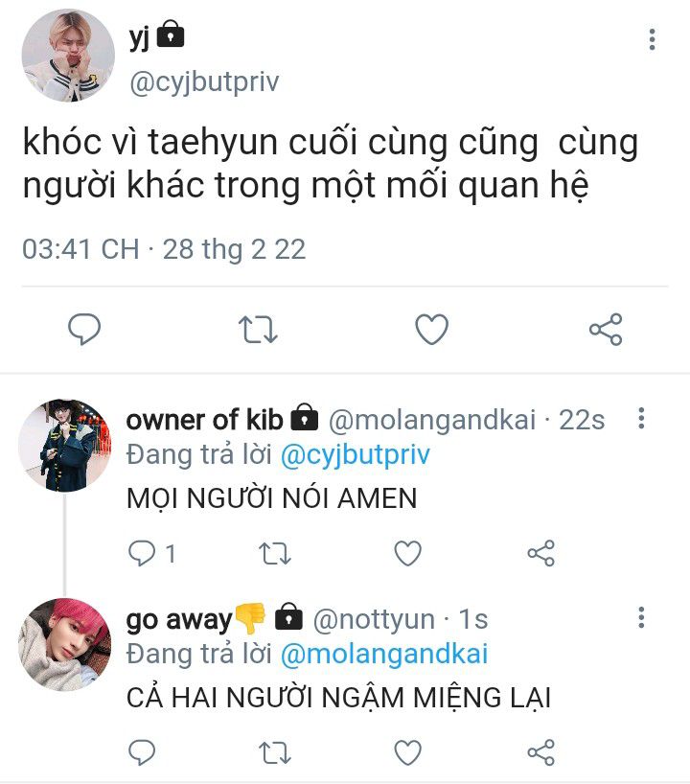Open the @molangandkai mention link
The image size is (690, 784).
click(384, 654)
